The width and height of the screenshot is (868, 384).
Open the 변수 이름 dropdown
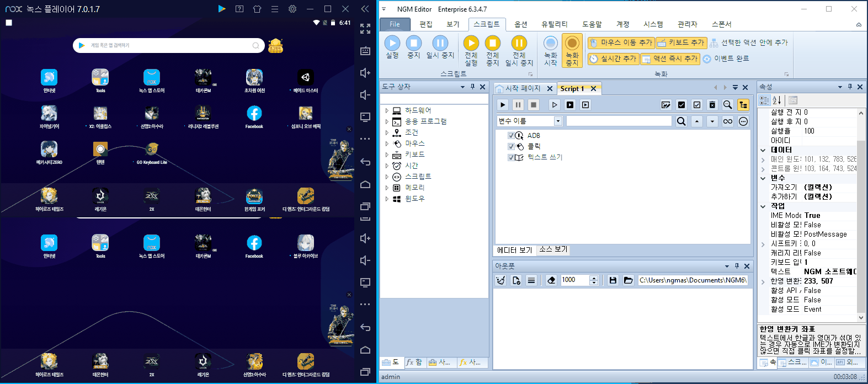pos(558,121)
